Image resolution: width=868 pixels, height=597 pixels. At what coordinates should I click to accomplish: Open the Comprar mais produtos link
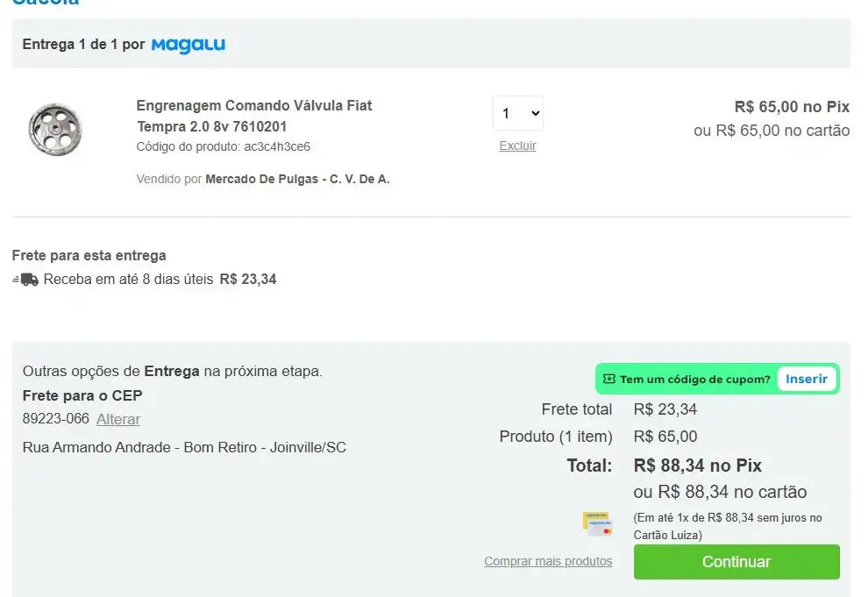(x=548, y=561)
